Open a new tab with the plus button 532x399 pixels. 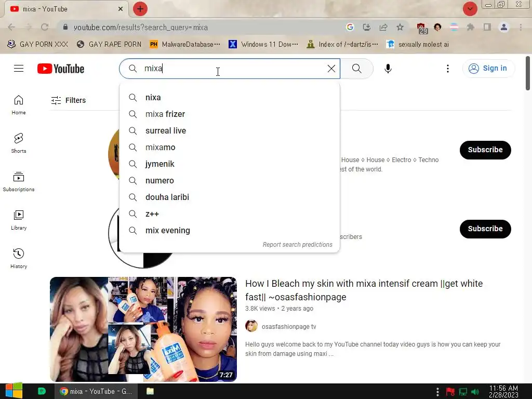pyautogui.click(x=140, y=9)
